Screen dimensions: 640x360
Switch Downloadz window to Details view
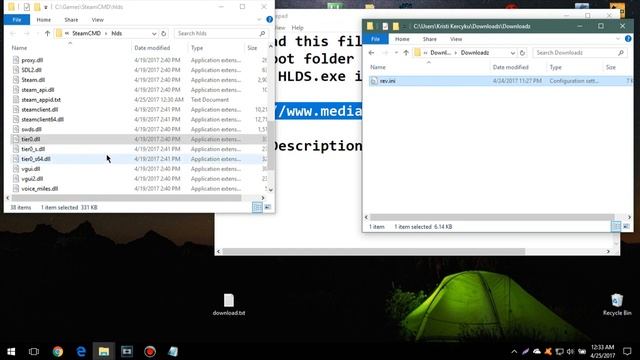(x=616, y=227)
